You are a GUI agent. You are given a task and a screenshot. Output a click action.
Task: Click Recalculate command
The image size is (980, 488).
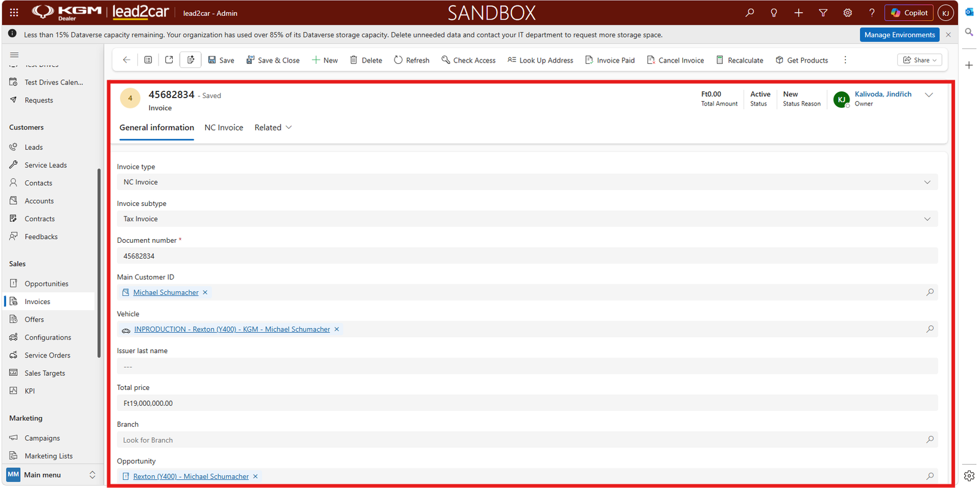pyautogui.click(x=739, y=60)
